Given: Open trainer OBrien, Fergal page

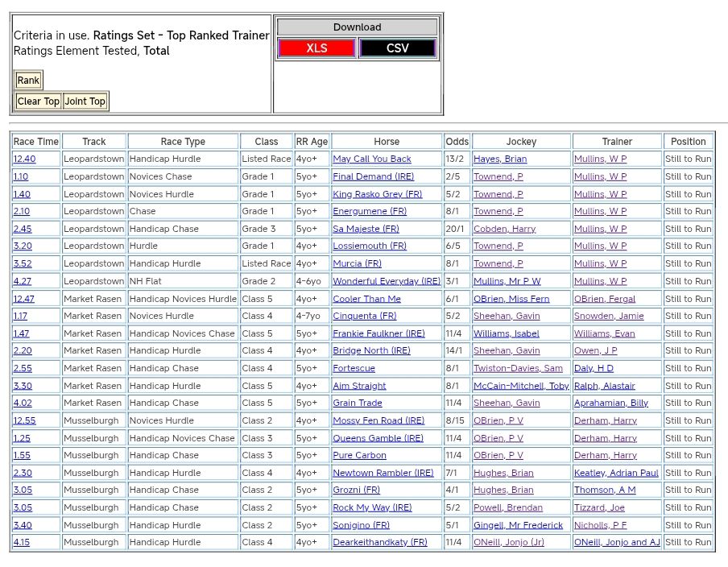Looking at the screenshot, I should [604, 299].
